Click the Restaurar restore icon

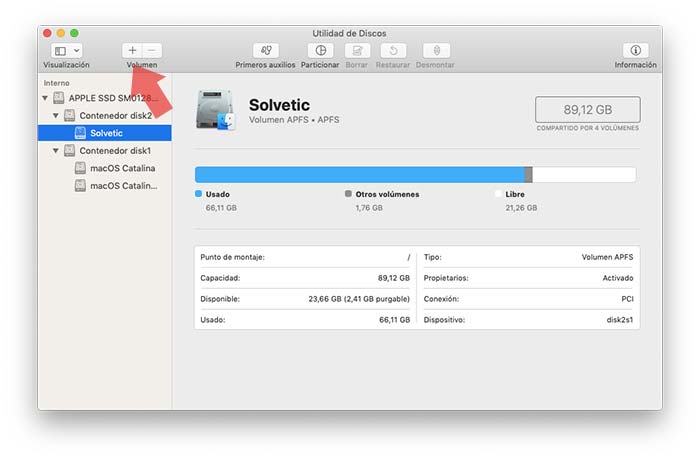pyautogui.click(x=393, y=50)
